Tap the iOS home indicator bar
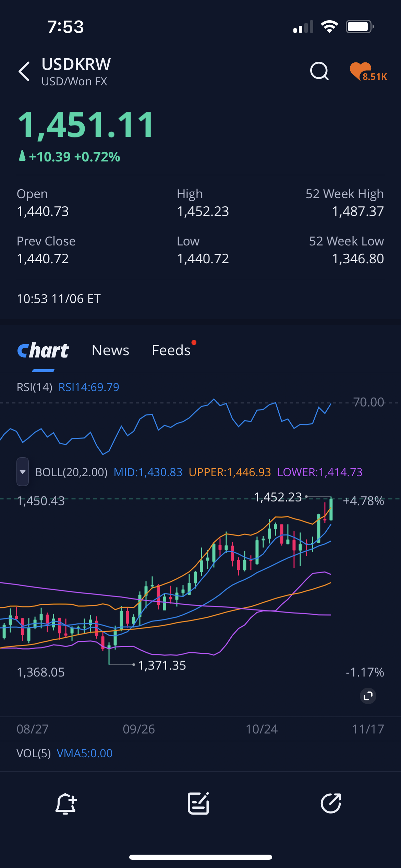 (200, 857)
